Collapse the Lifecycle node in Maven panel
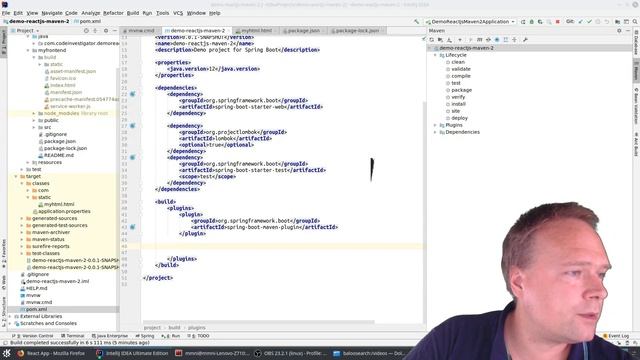Viewport: 640px width, 360px height. (x=436, y=55)
